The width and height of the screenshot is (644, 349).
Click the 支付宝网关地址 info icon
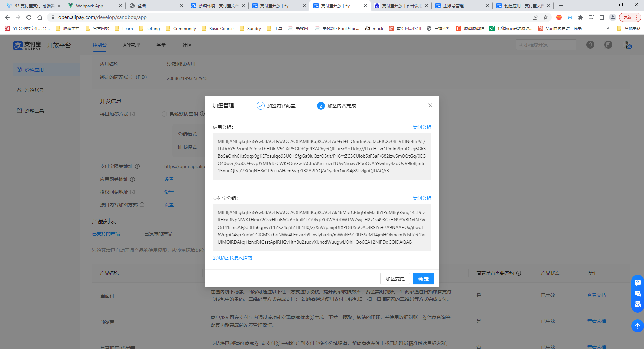[x=137, y=166]
